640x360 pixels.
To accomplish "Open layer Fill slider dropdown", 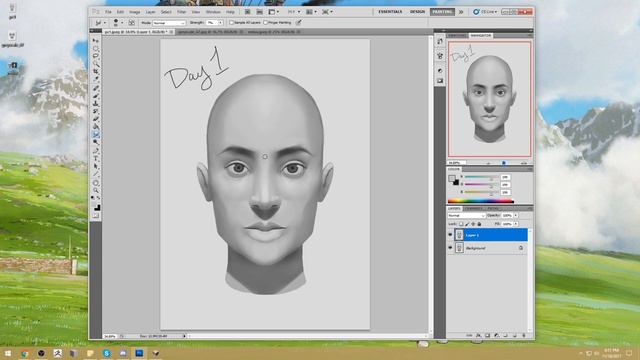I will 516,224.
